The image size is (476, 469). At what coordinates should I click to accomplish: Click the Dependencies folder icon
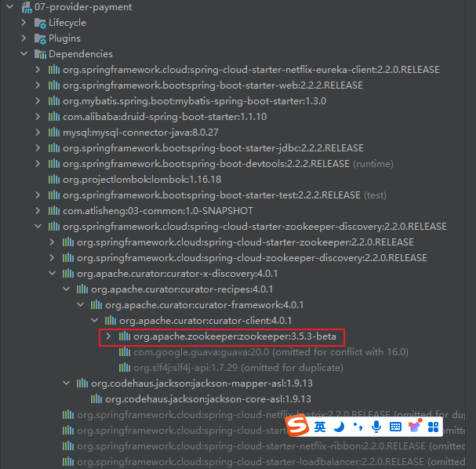(40, 54)
